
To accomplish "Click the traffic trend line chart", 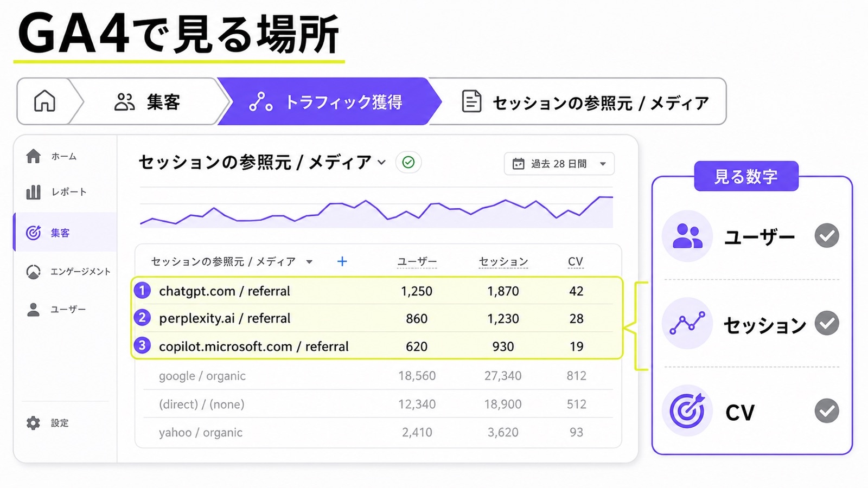I will [376, 210].
